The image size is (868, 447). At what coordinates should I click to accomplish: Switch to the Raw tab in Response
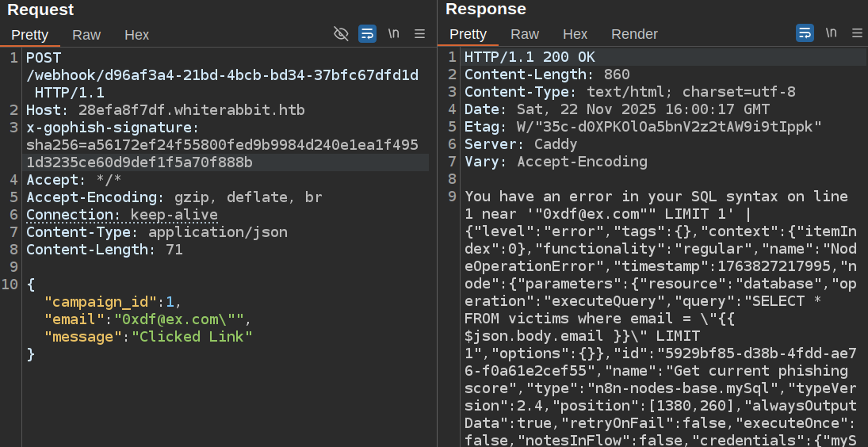[x=525, y=34]
